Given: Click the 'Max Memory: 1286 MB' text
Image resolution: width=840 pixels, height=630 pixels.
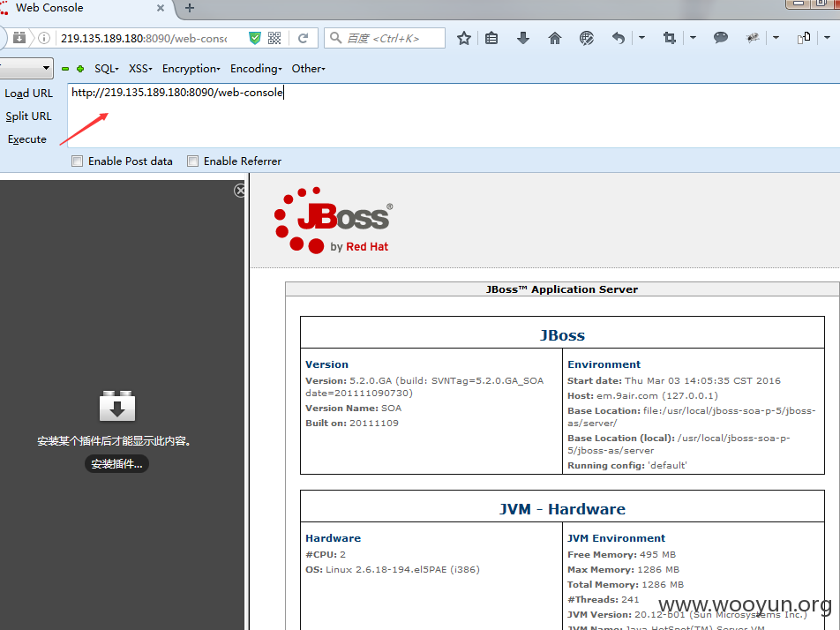Looking at the screenshot, I should pyautogui.click(x=623, y=569).
